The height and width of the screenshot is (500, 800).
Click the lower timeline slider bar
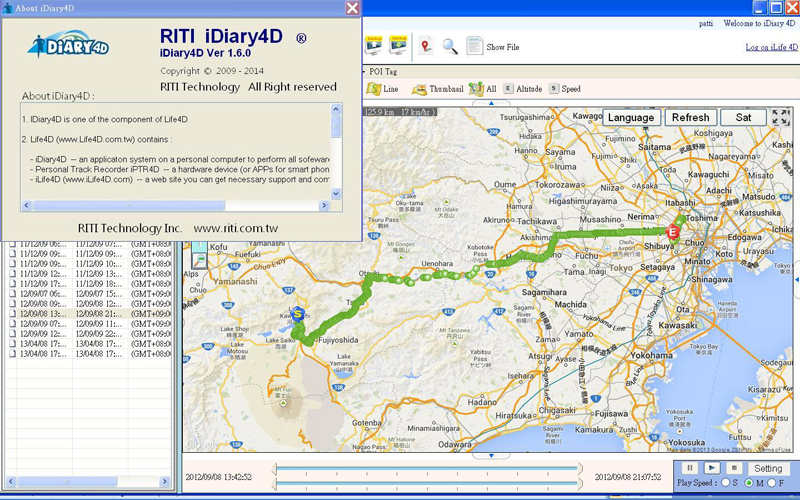click(427, 481)
